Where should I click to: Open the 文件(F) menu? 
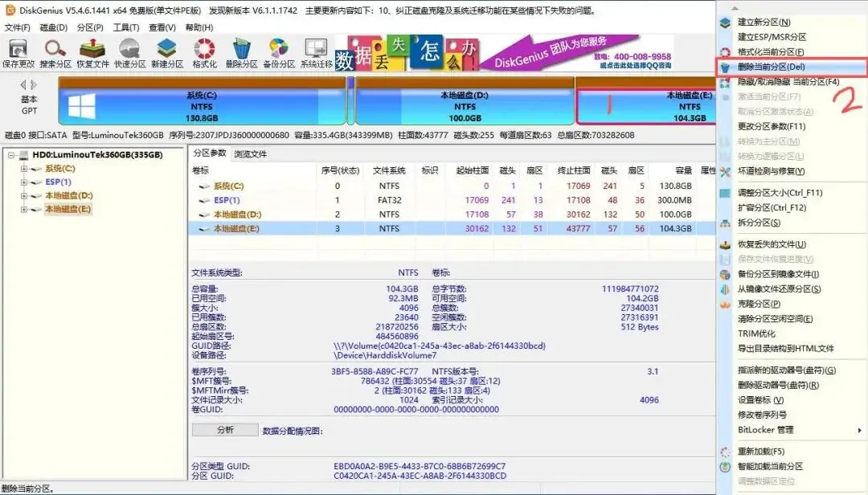17,27
